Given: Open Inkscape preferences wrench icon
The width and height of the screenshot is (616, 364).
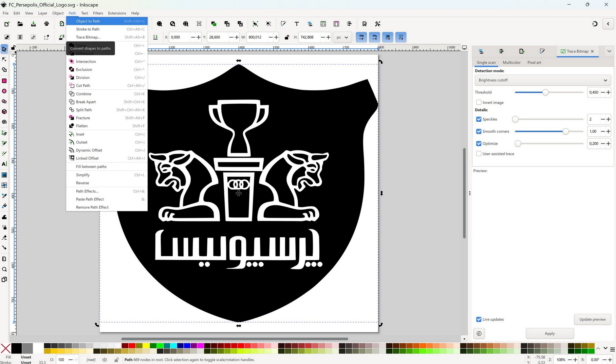Looking at the screenshot, I should pos(378,24).
